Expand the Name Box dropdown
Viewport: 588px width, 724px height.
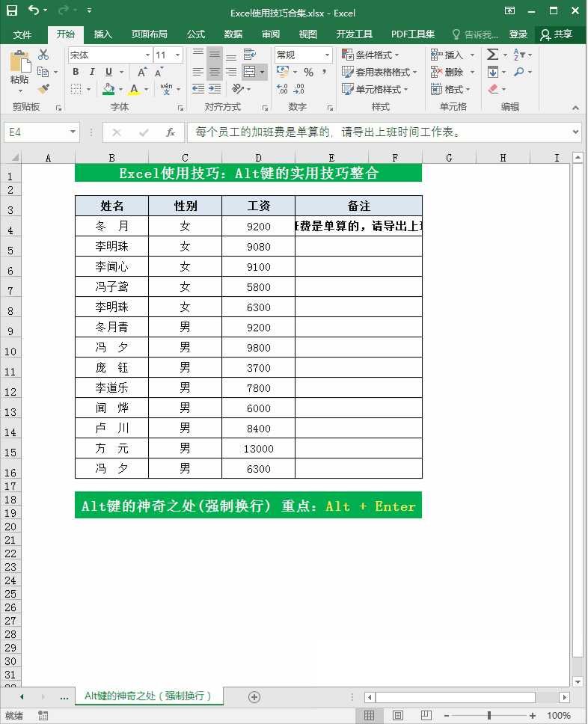tap(73, 132)
